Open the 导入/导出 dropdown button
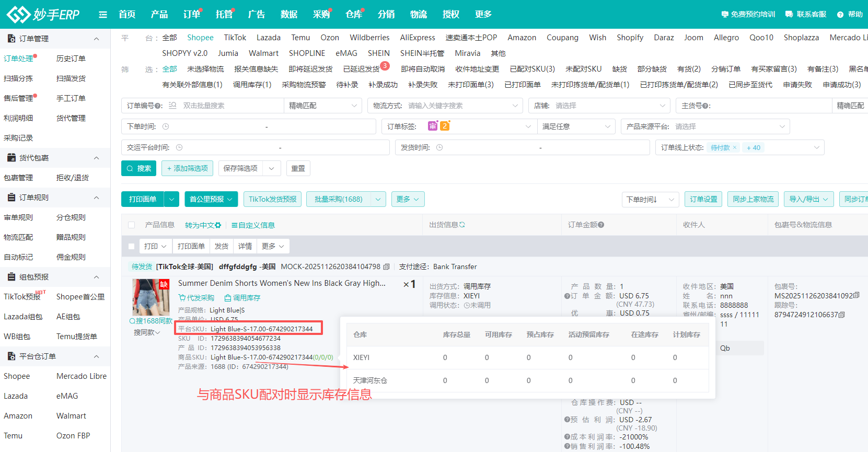The height and width of the screenshot is (452, 868). pos(809,199)
